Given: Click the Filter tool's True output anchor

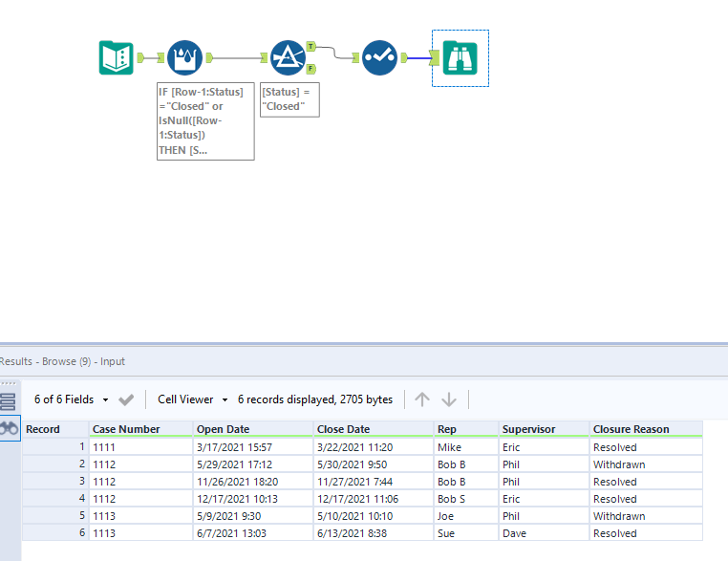Looking at the screenshot, I should [x=311, y=46].
